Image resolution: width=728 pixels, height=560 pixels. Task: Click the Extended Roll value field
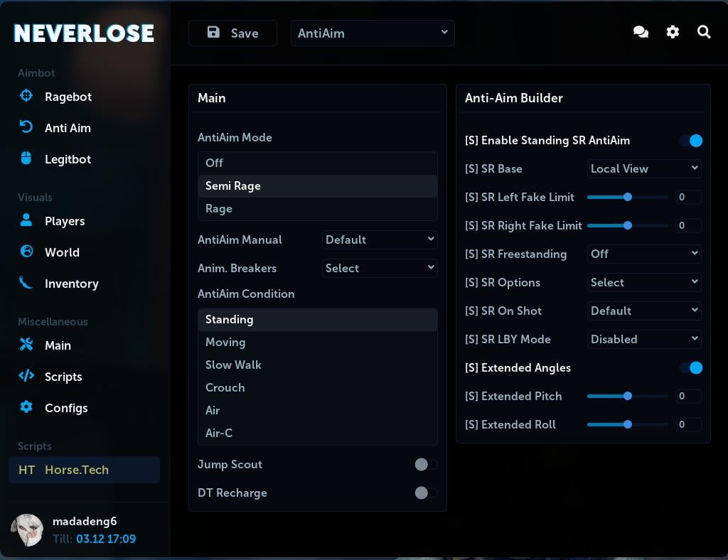(687, 424)
